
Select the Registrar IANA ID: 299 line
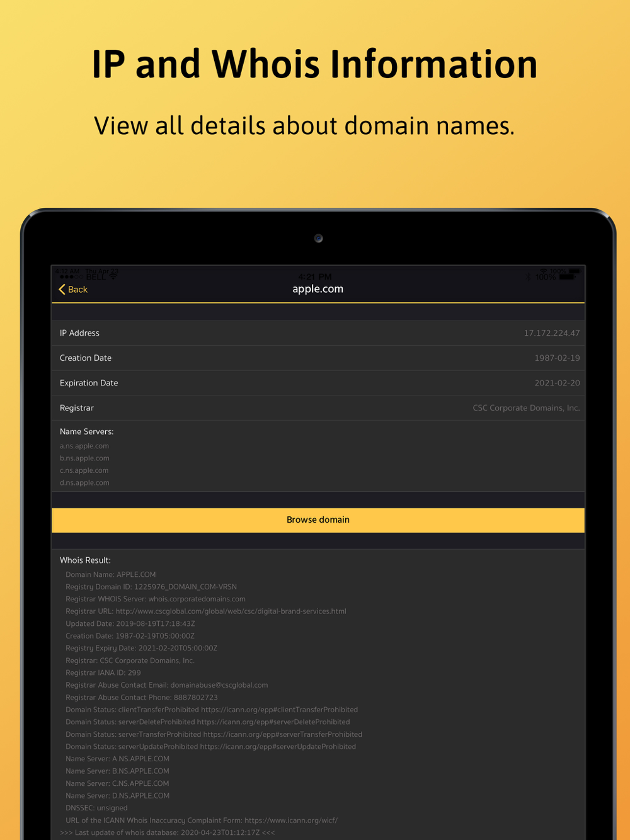pos(103,673)
